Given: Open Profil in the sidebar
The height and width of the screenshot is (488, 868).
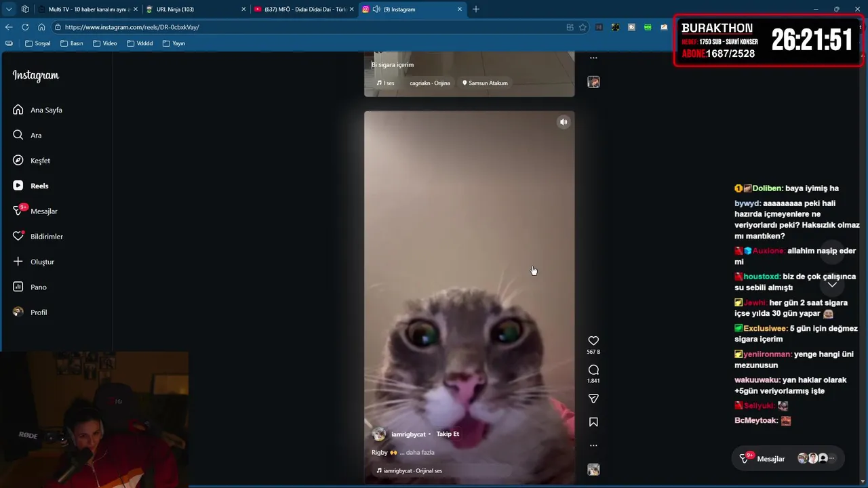Looking at the screenshot, I should point(30,312).
